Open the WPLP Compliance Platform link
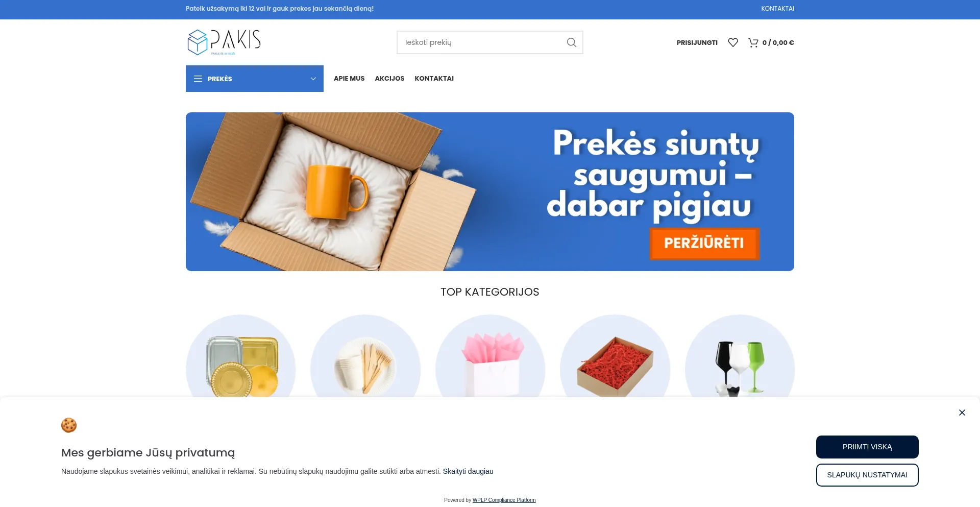 [x=504, y=500]
